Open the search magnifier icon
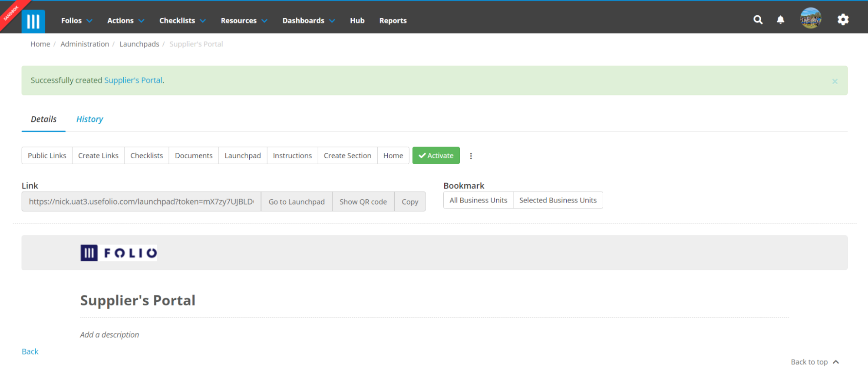The height and width of the screenshot is (374, 868). [x=758, y=20]
